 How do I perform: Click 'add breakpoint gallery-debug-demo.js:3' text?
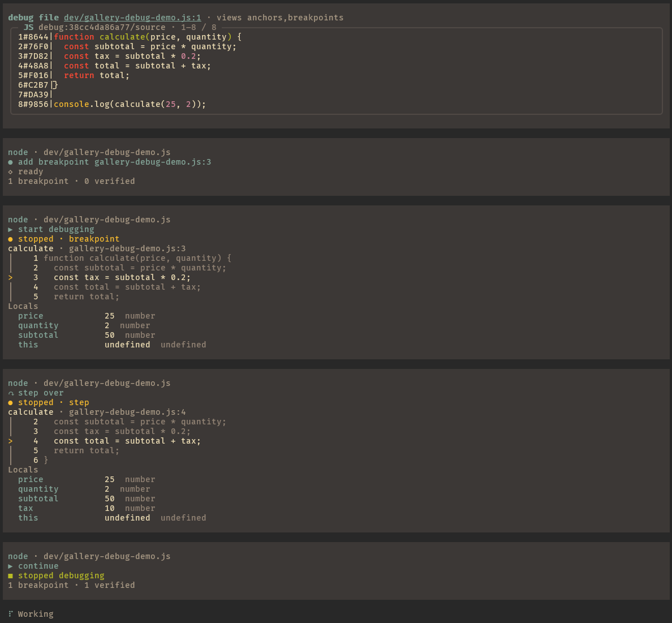tap(114, 162)
